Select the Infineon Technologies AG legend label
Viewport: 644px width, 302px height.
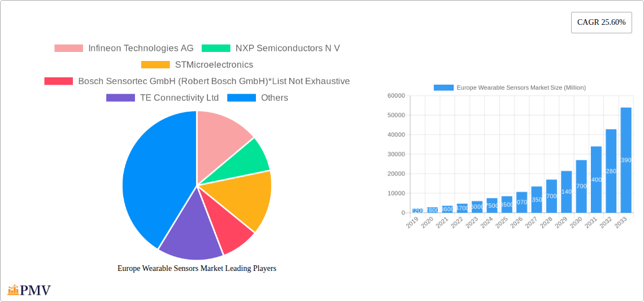141,48
